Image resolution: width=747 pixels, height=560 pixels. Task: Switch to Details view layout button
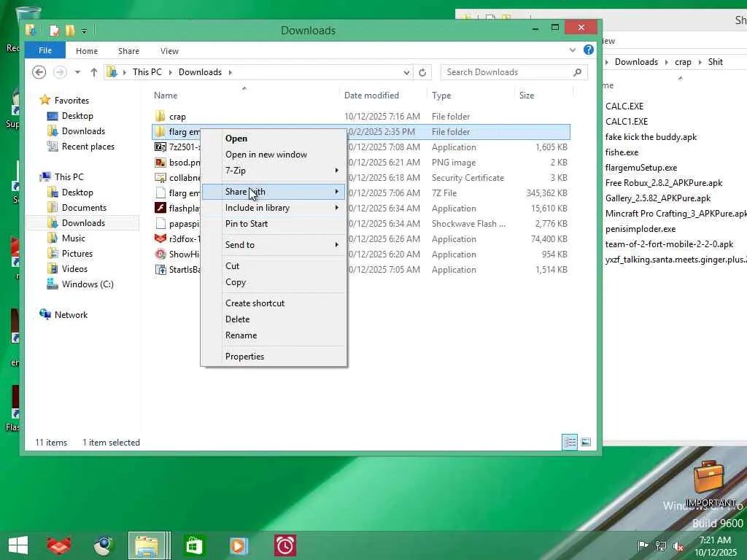pyautogui.click(x=570, y=443)
